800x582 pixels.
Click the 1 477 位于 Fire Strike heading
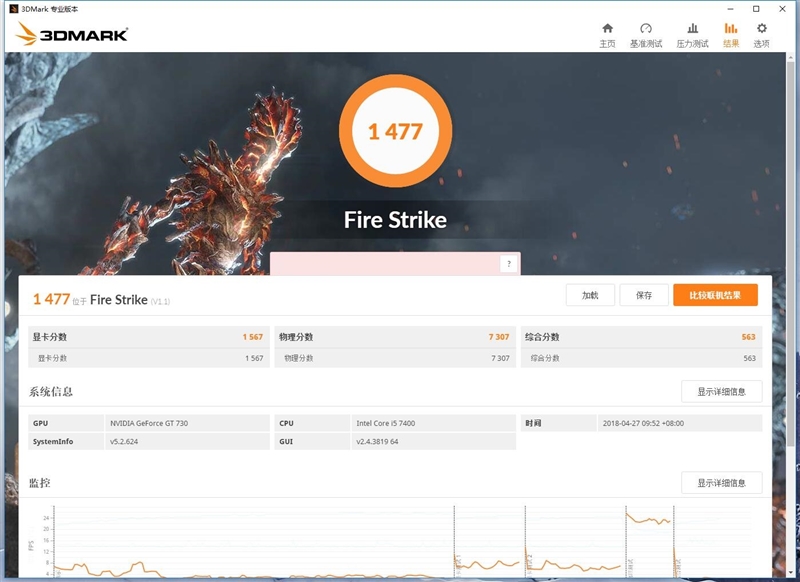(101, 299)
